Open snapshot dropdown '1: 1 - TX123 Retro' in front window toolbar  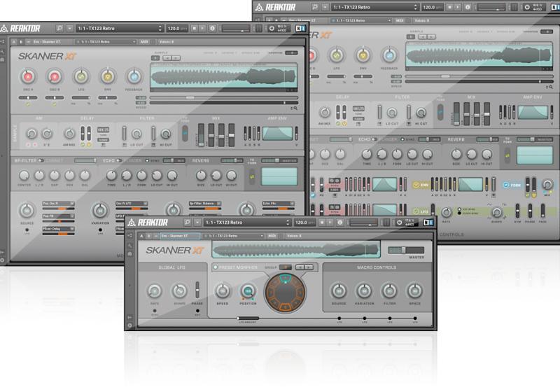click(x=248, y=223)
